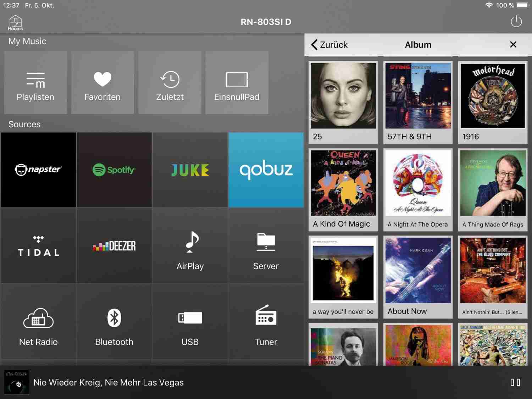532x399 pixels.
Task: Select Tuner source
Action: point(266,321)
